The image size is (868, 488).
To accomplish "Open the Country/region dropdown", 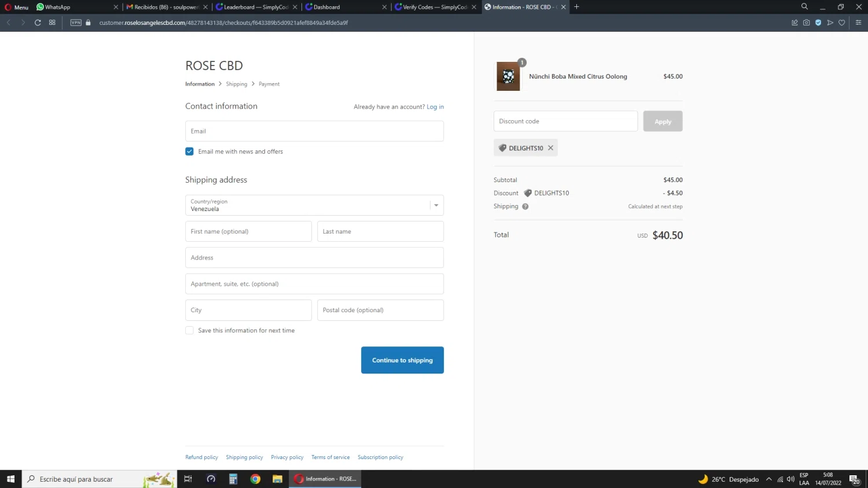I will [x=314, y=205].
